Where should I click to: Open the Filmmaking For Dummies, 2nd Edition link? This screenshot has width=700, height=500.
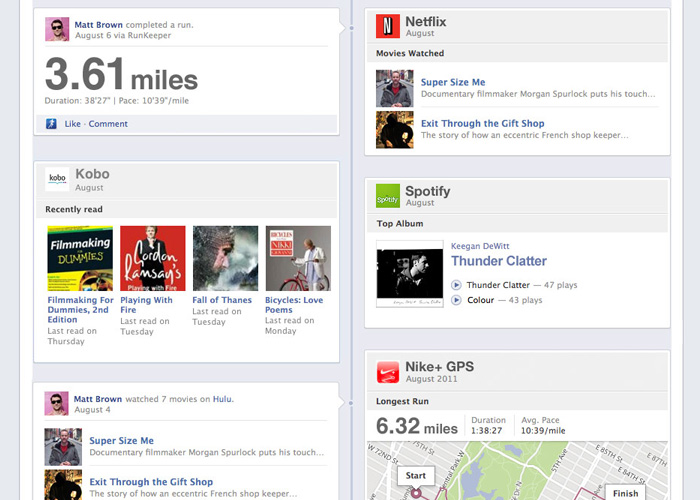[80, 310]
